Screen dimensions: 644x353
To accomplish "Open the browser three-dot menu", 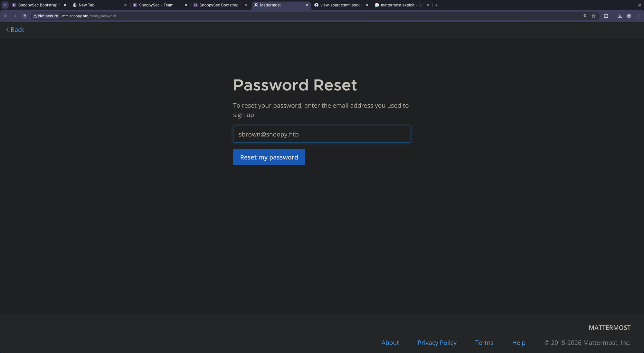I will click(x=638, y=16).
